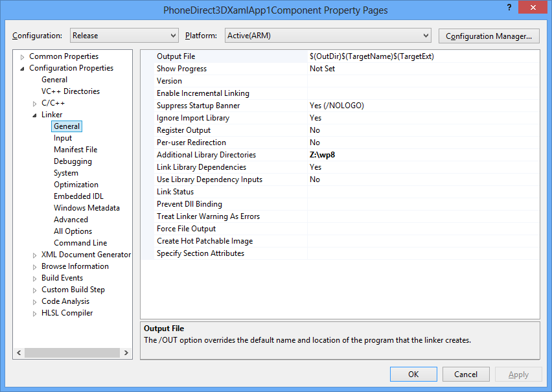Go to Linker Command Line page
Image resolution: width=552 pixels, height=392 pixels.
tap(80, 243)
